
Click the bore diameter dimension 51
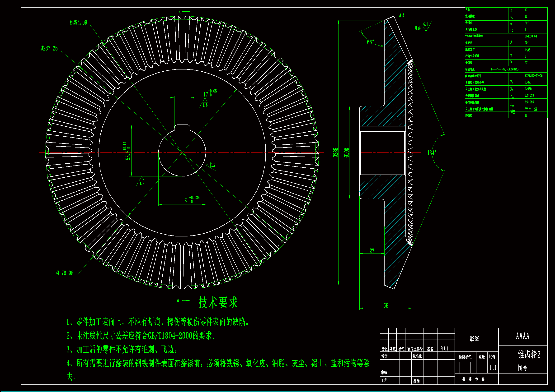[187, 201]
